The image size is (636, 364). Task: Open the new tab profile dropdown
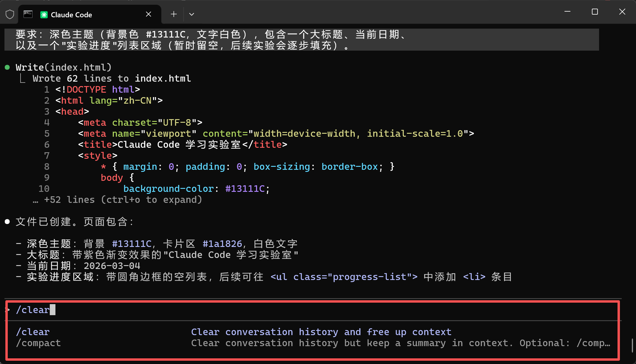[192, 14]
